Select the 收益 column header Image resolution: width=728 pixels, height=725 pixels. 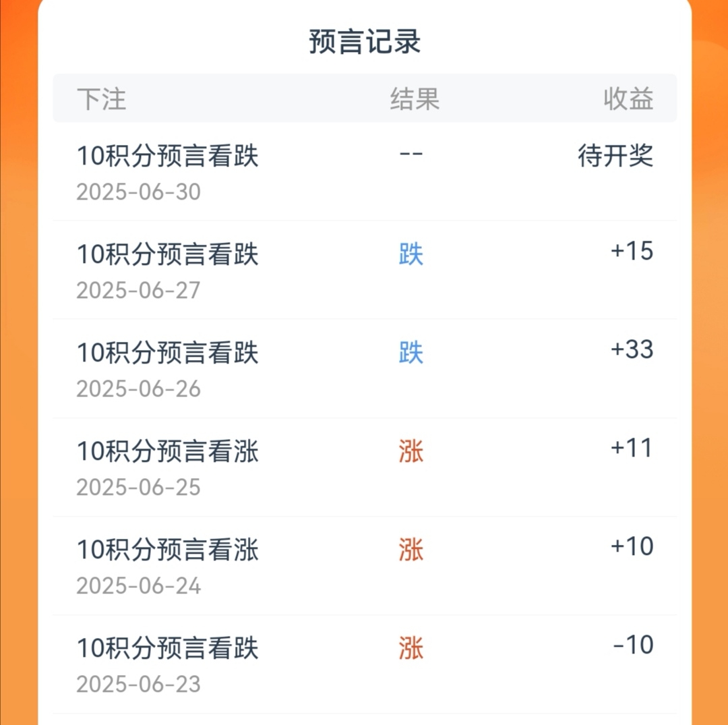point(629,99)
